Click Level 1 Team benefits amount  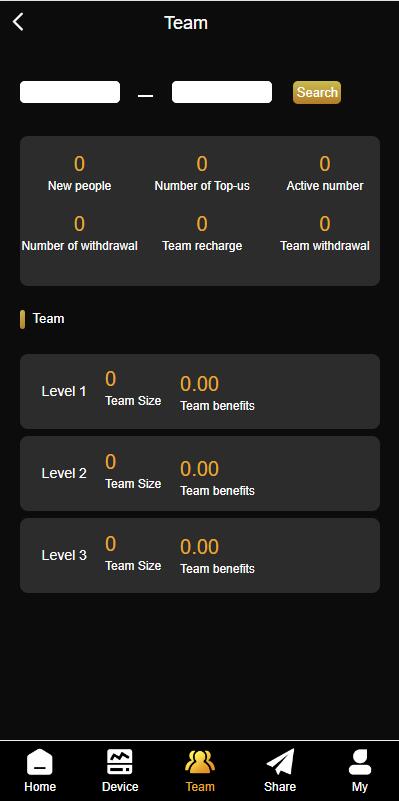click(199, 384)
